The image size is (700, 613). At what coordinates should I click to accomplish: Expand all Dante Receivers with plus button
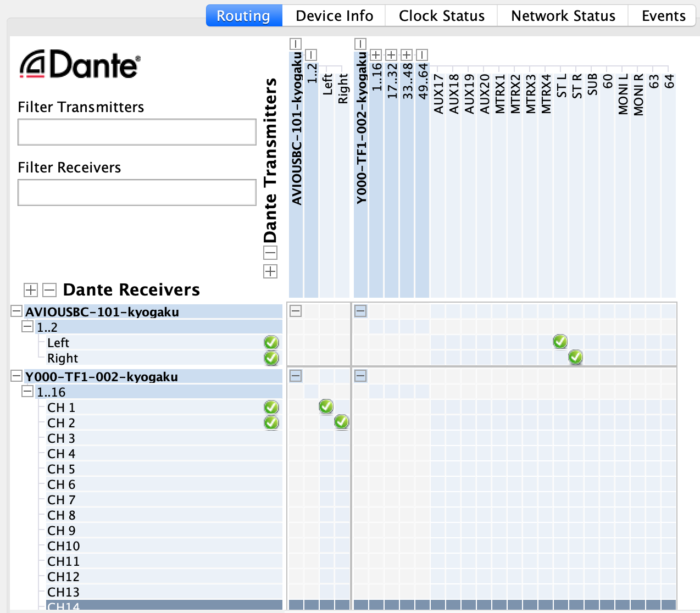(31, 290)
